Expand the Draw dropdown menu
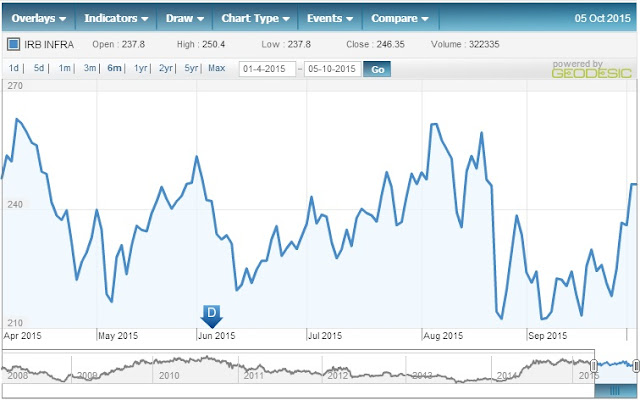The width and height of the screenshot is (640, 400). tap(184, 18)
